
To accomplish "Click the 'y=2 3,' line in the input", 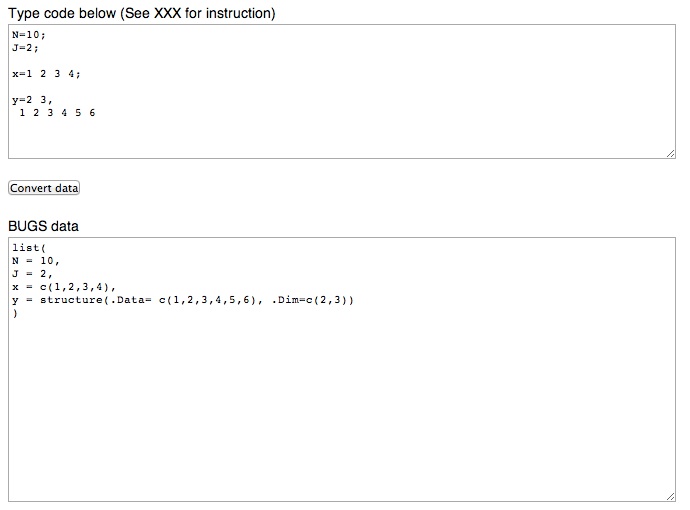I will tap(32, 100).
